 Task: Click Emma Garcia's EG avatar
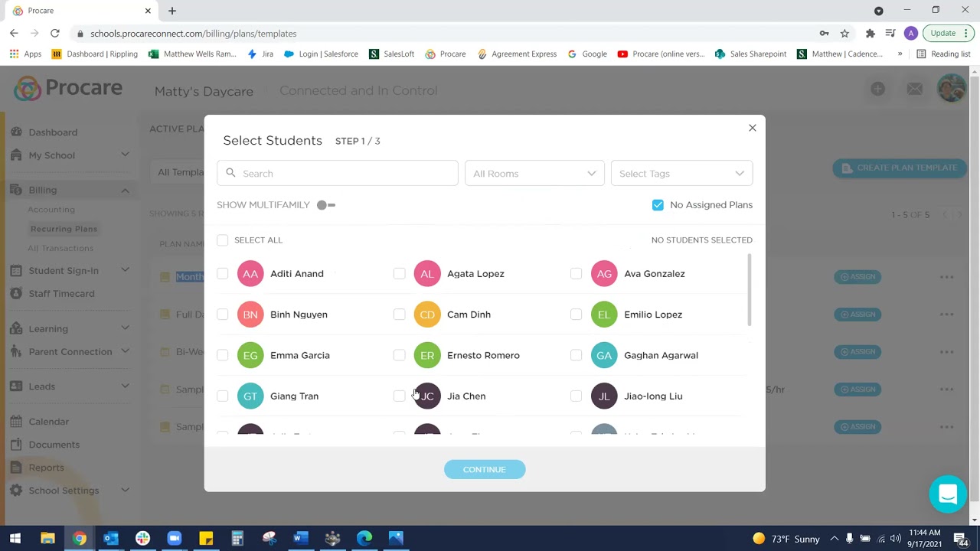pyautogui.click(x=250, y=355)
